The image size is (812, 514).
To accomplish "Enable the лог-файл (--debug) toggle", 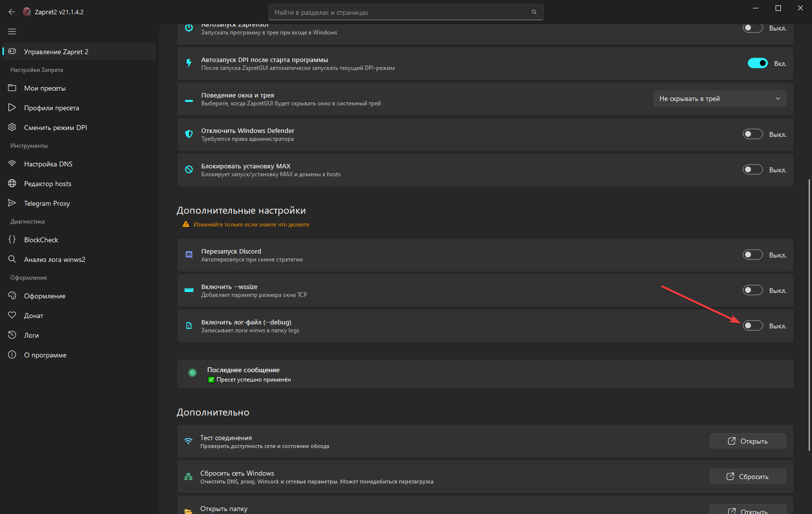I will click(x=753, y=325).
